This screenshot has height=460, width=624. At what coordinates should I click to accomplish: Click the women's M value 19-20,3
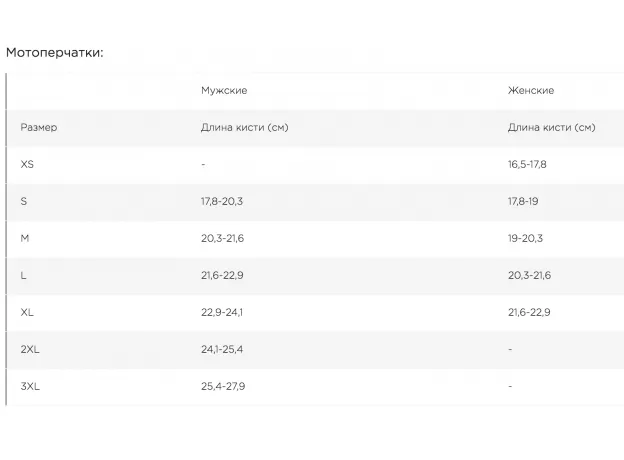[526, 238]
